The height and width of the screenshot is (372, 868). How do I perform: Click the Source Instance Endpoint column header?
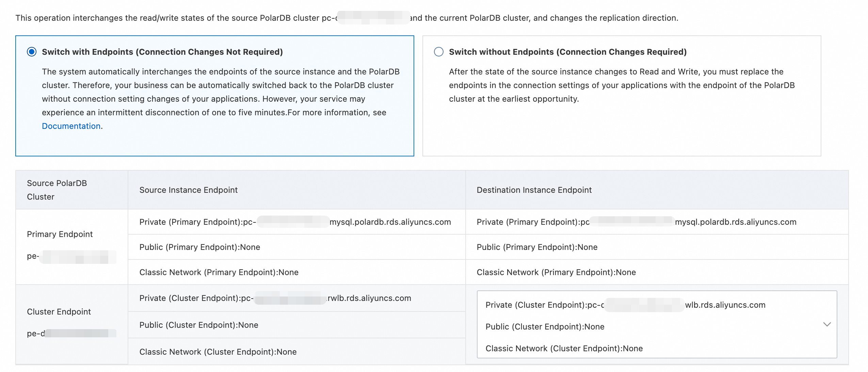click(x=188, y=190)
